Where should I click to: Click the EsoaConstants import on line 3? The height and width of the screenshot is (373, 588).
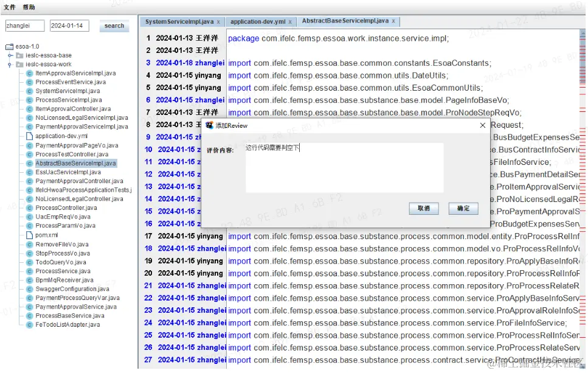point(359,63)
